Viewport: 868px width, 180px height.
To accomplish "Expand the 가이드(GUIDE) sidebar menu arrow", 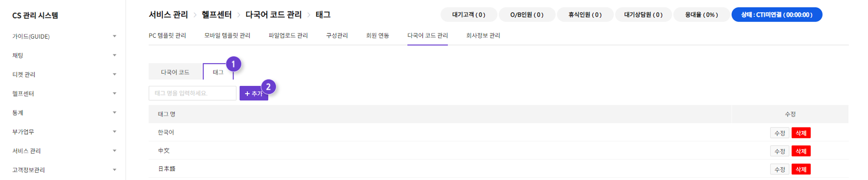I will pyautogui.click(x=115, y=36).
